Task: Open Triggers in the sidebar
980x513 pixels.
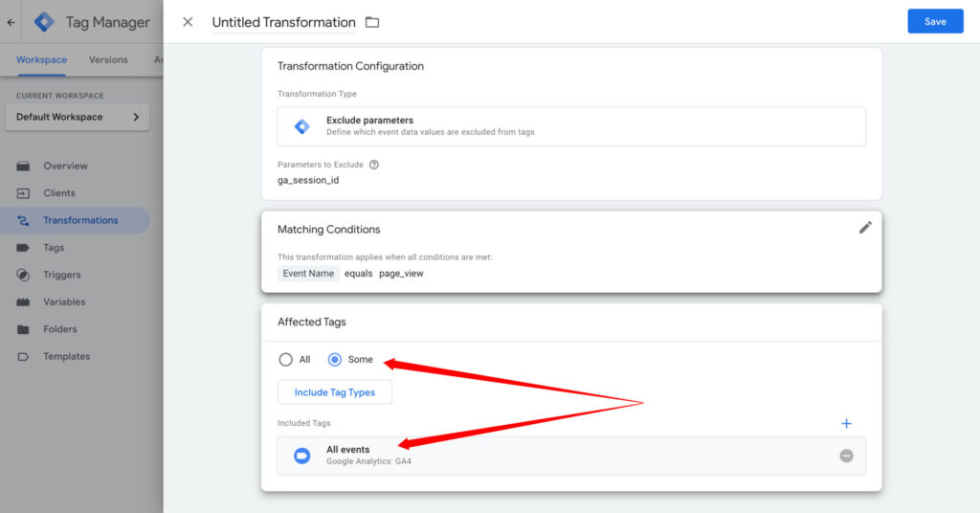Action: point(62,275)
